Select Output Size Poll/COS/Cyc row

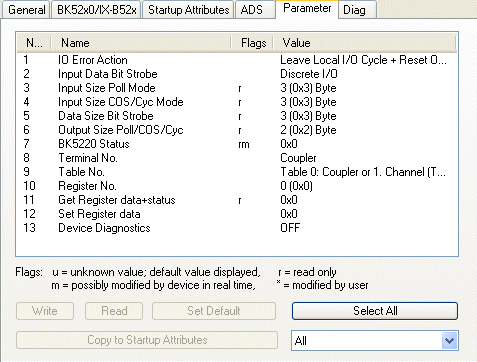coord(237,130)
